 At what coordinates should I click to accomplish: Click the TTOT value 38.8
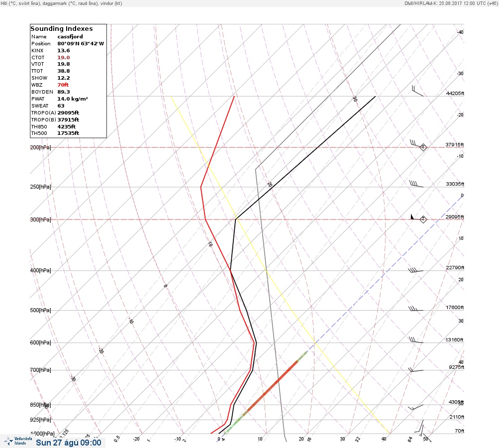(63, 71)
